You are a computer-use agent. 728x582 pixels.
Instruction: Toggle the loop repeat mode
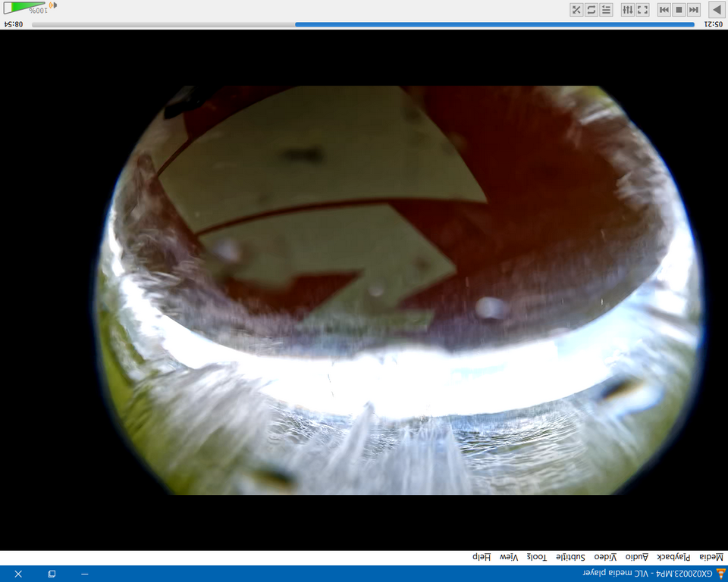point(591,9)
